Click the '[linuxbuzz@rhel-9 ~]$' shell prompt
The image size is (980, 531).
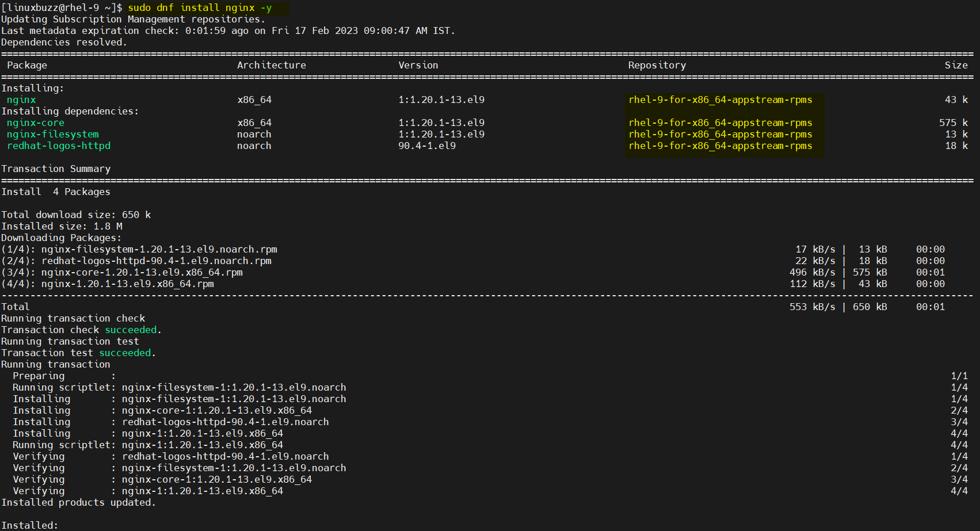tap(62, 7)
